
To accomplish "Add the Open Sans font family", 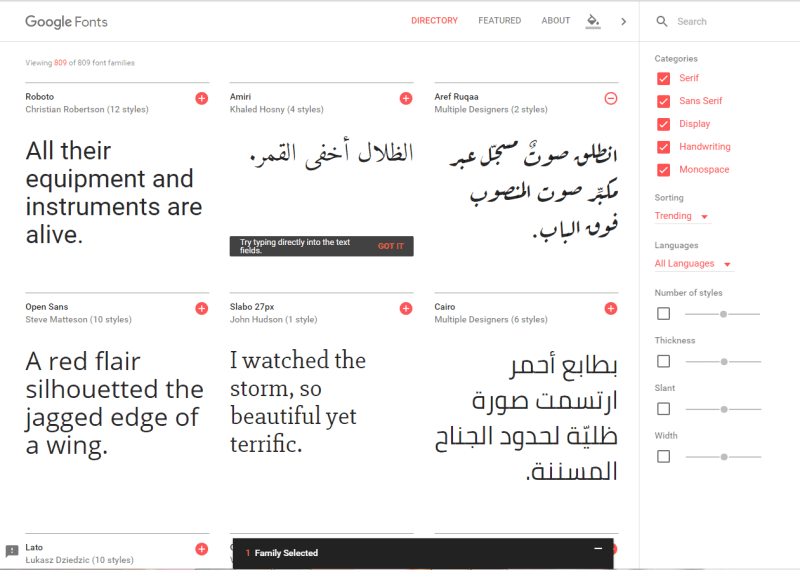I will 202,308.
